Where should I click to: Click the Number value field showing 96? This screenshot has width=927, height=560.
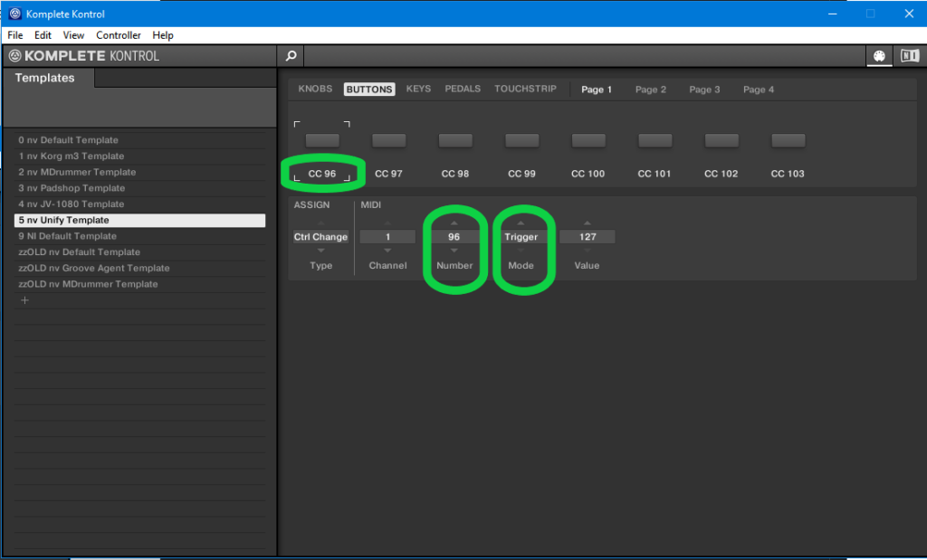[x=454, y=237]
